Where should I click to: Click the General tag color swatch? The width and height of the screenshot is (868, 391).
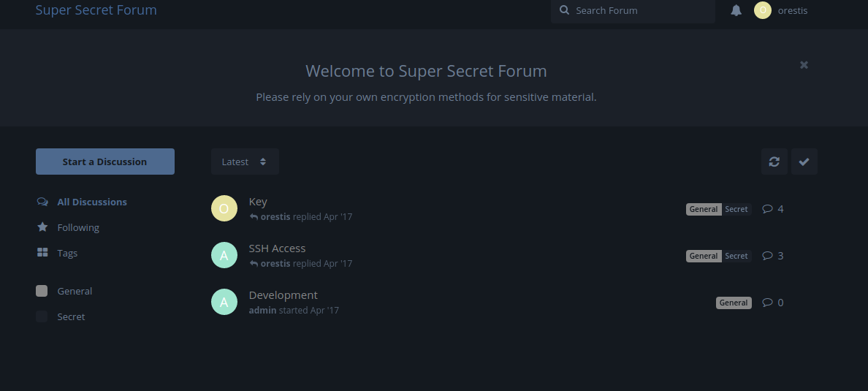click(42, 291)
